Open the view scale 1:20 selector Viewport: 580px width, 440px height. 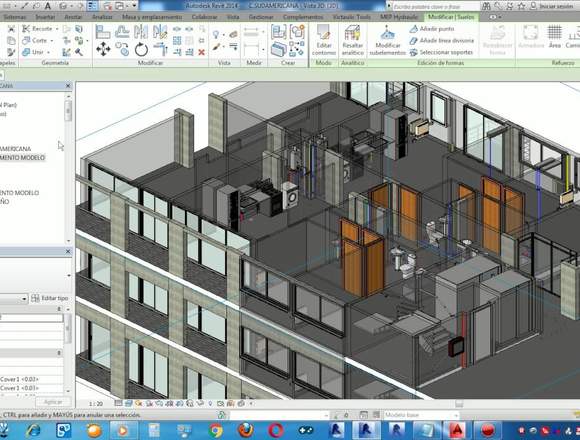(x=96, y=403)
